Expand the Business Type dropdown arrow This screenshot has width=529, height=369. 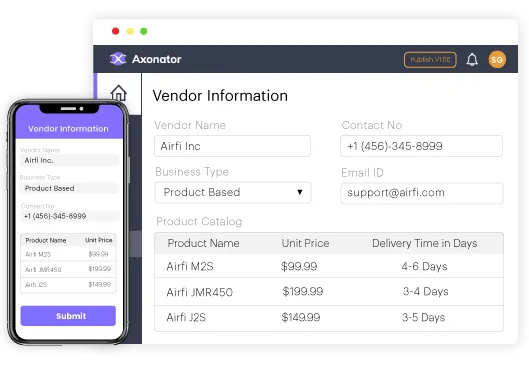coord(300,192)
